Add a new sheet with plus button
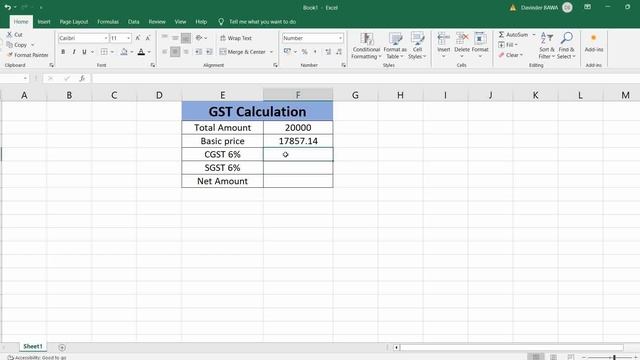The width and height of the screenshot is (640, 360). click(x=62, y=347)
